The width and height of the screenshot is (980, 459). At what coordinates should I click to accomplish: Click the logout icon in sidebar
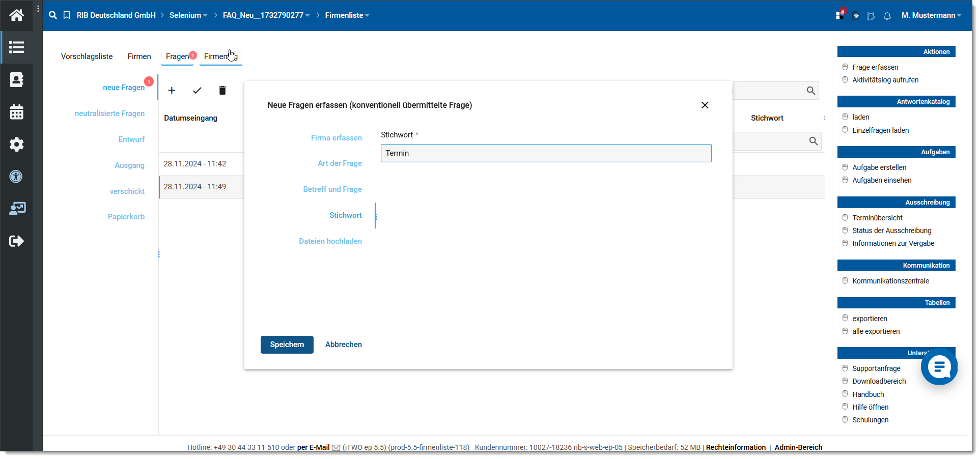tap(16, 241)
